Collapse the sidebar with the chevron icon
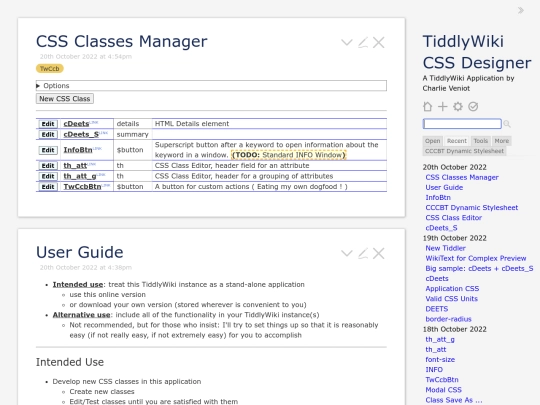 (x=521, y=10)
